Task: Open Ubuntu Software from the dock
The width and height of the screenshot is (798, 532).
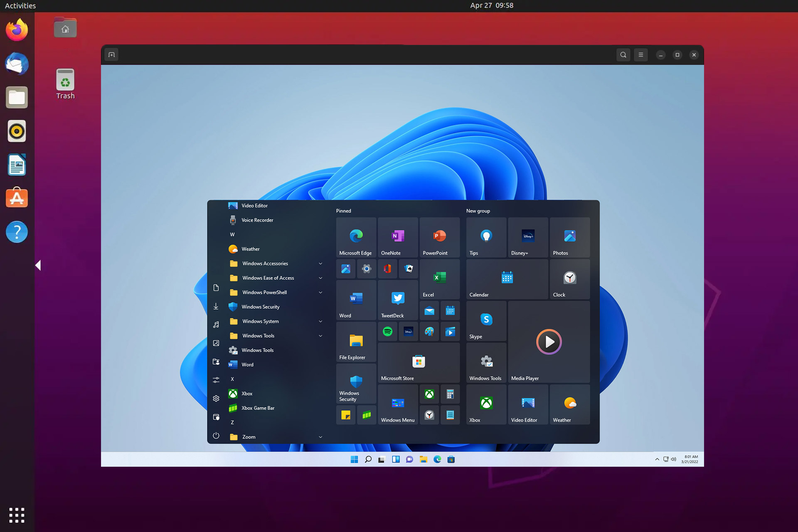Action: click(x=17, y=198)
